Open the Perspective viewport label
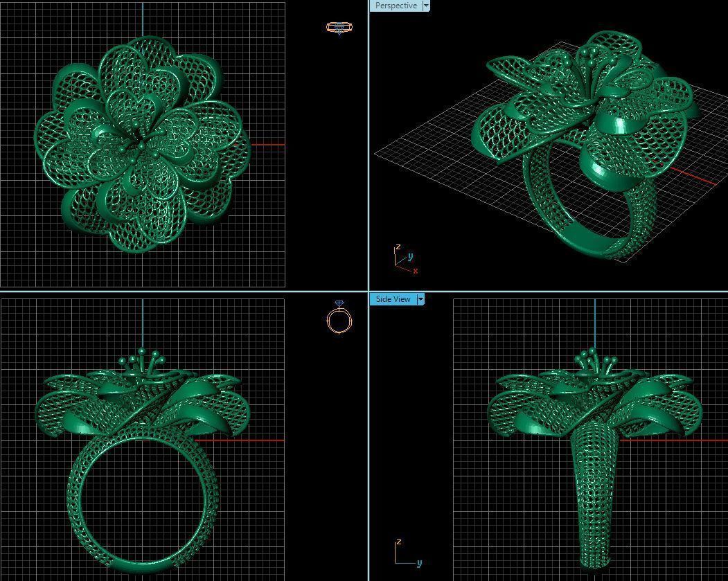 pos(396,6)
